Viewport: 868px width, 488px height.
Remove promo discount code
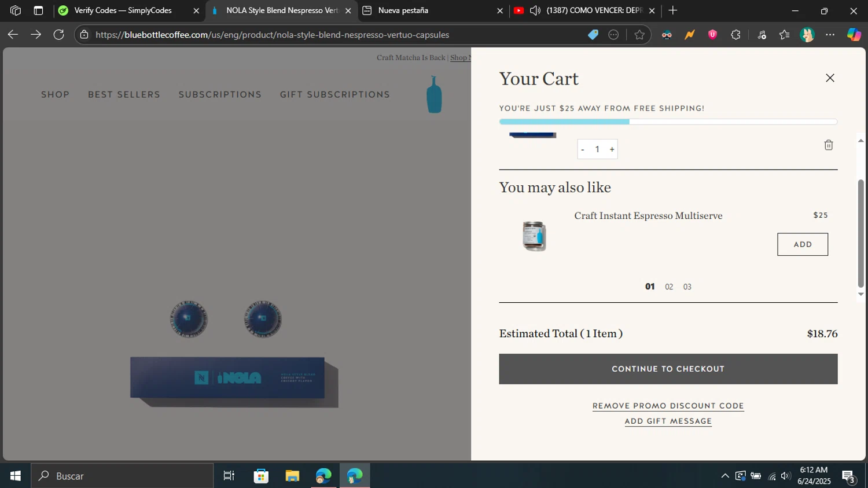(668, 406)
